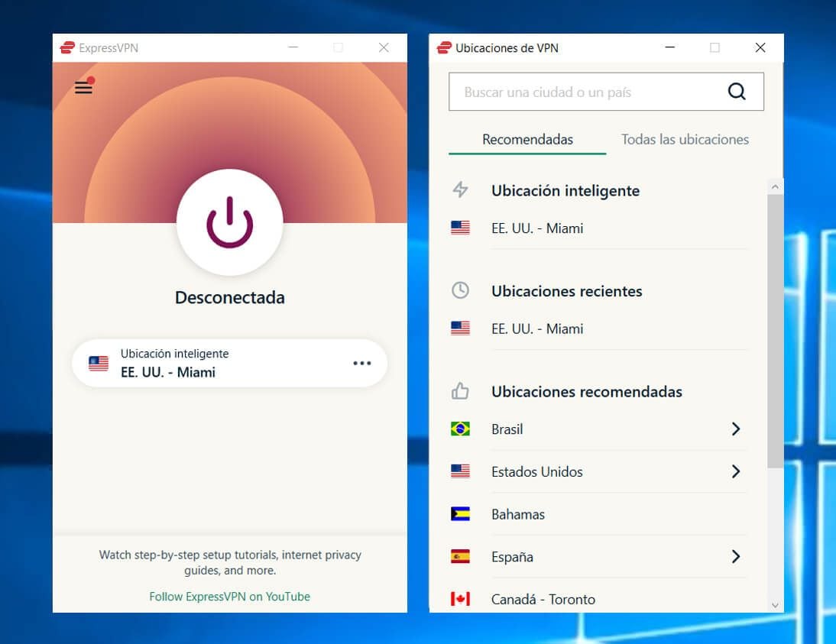Click the Desconectada status text
The height and width of the screenshot is (644, 836).
click(230, 297)
